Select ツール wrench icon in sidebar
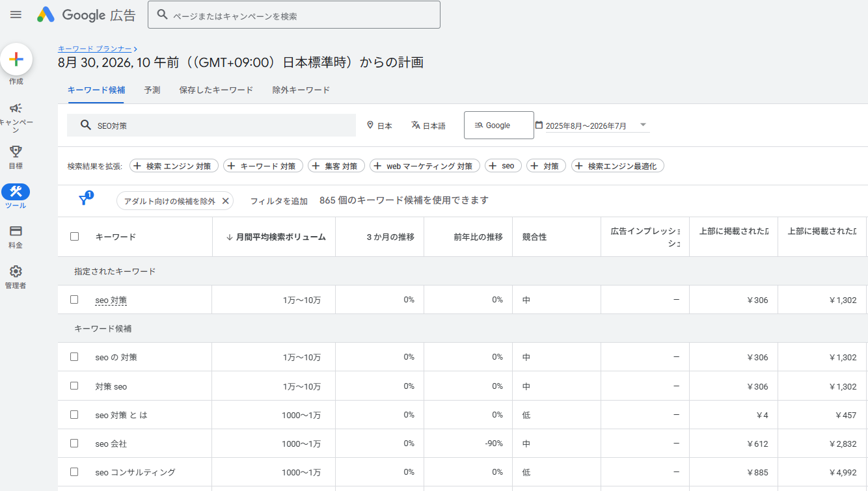Image resolution: width=868 pixels, height=491 pixels. 16,191
